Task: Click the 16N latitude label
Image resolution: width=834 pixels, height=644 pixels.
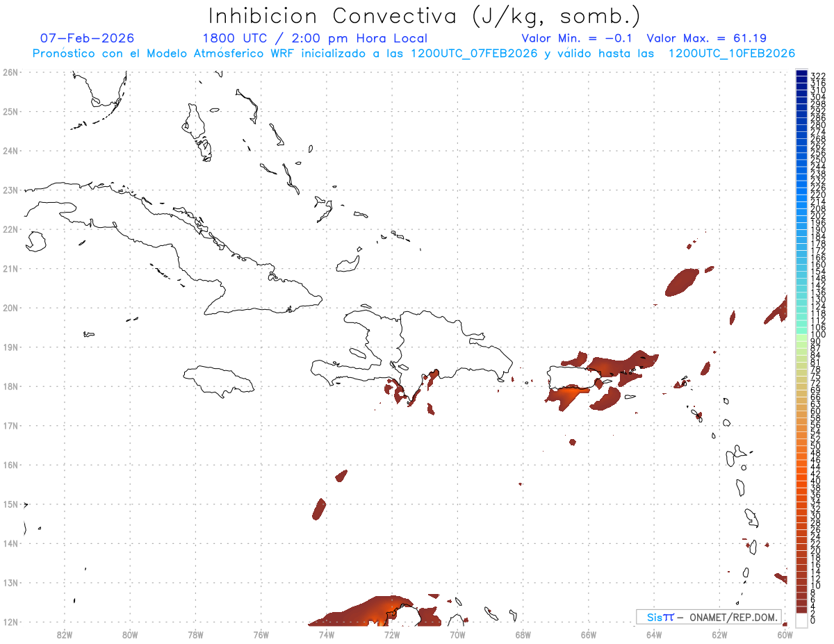Action: point(10,465)
